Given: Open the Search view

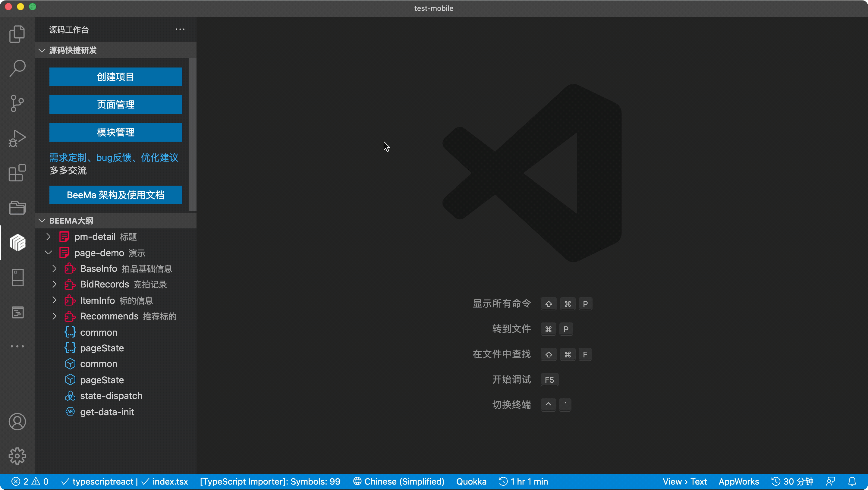Looking at the screenshot, I should click(x=17, y=68).
